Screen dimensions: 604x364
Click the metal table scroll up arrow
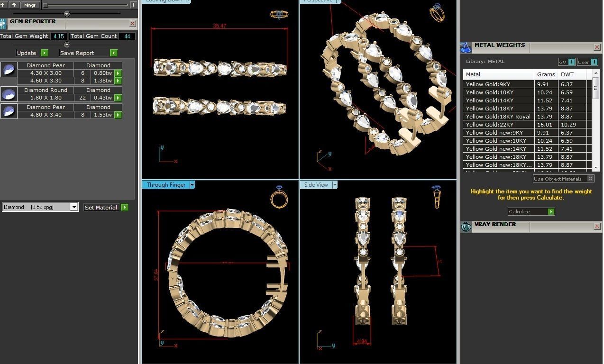tap(596, 73)
